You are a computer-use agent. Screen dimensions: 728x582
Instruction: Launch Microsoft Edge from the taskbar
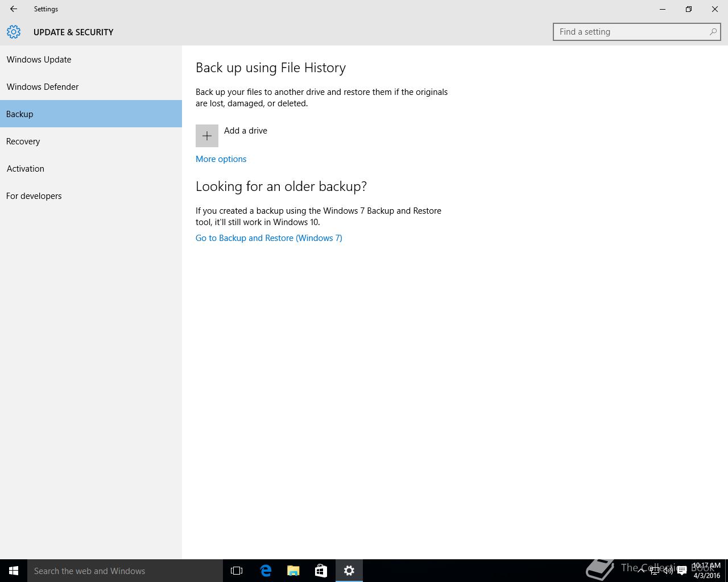point(266,571)
